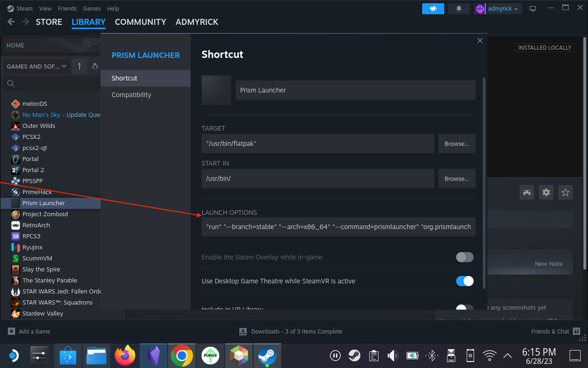
Task: Switch to the Compatibility tab
Action: pos(131,94)
